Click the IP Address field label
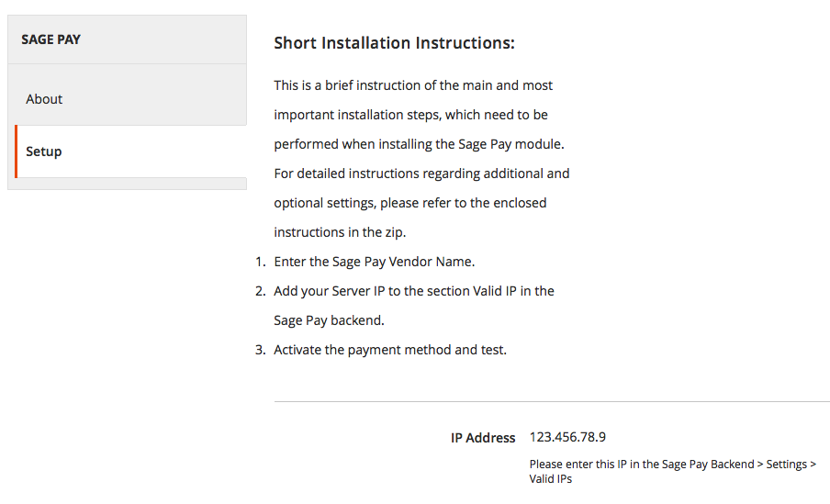This screenshot has height=504, width=830. [x=483, y=438]
